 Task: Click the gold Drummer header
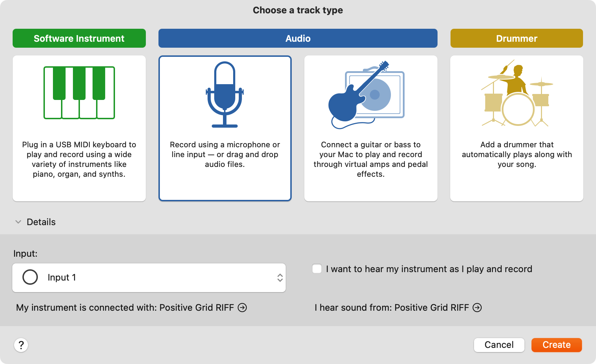(517, 38)
